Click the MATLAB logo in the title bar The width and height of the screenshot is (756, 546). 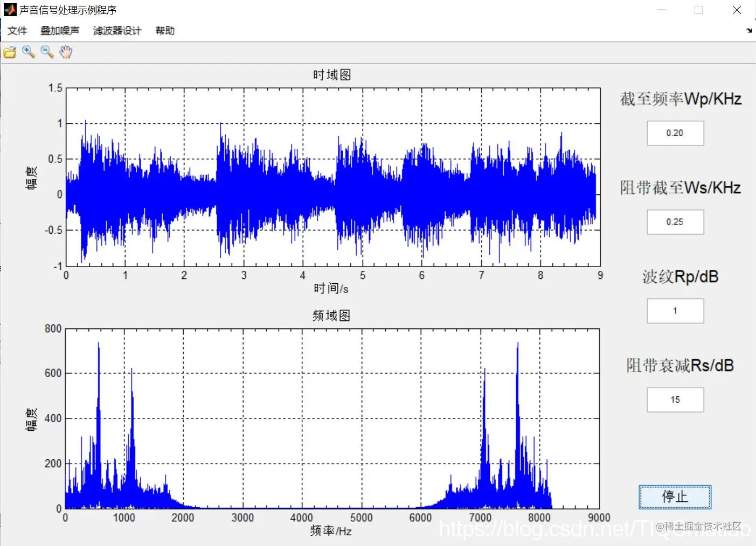coord(10,10)
